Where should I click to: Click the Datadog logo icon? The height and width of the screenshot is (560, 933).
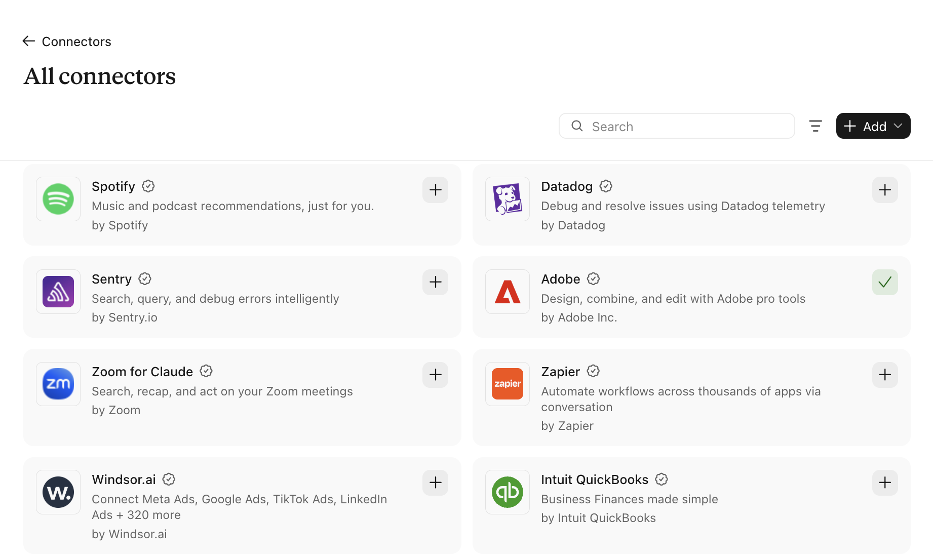tap(508, 199)
